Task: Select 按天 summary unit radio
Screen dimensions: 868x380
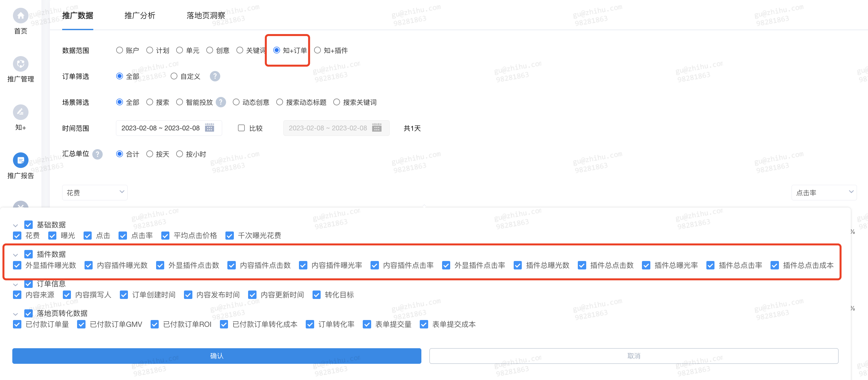Action: coord(150,154)
